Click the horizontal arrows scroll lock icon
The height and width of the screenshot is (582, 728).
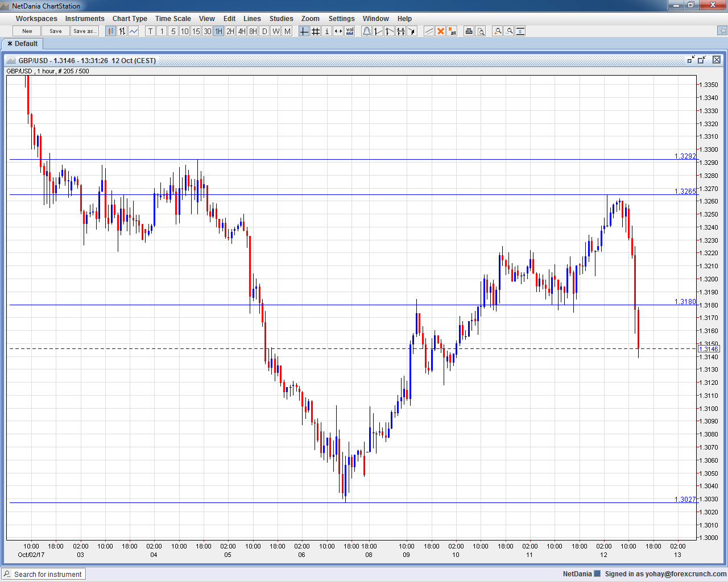coord(338,31)
